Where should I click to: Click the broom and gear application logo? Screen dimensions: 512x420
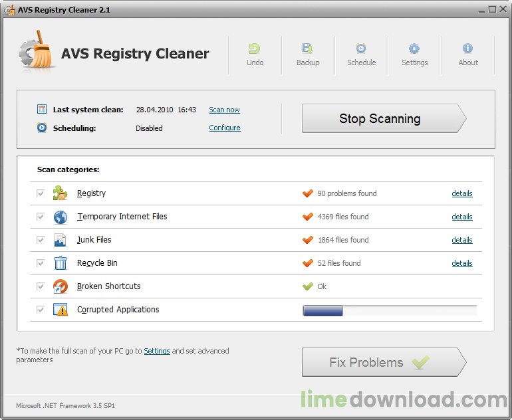tap(36, 50)
